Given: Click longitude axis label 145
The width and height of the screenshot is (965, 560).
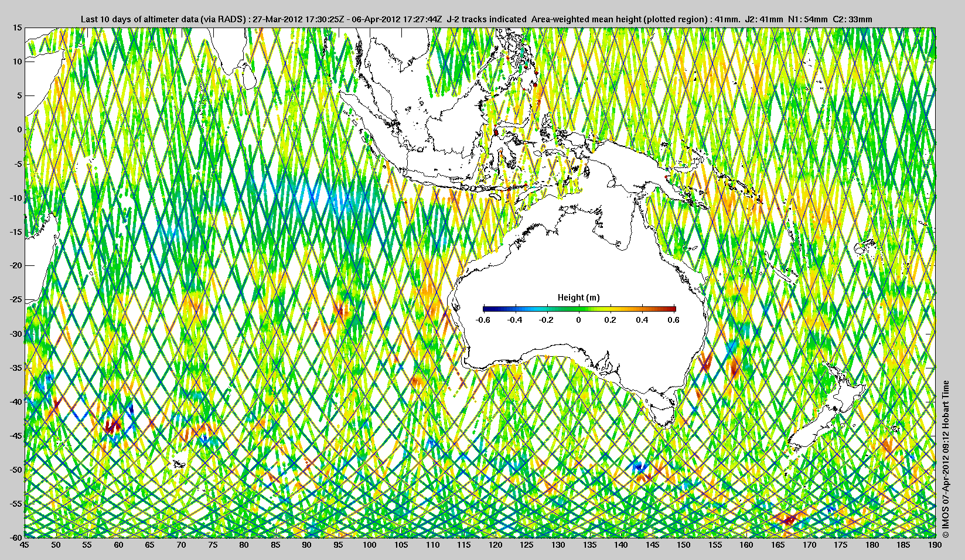Looking at the screenshot, I should pyautogui.click(x=652, y=545).
